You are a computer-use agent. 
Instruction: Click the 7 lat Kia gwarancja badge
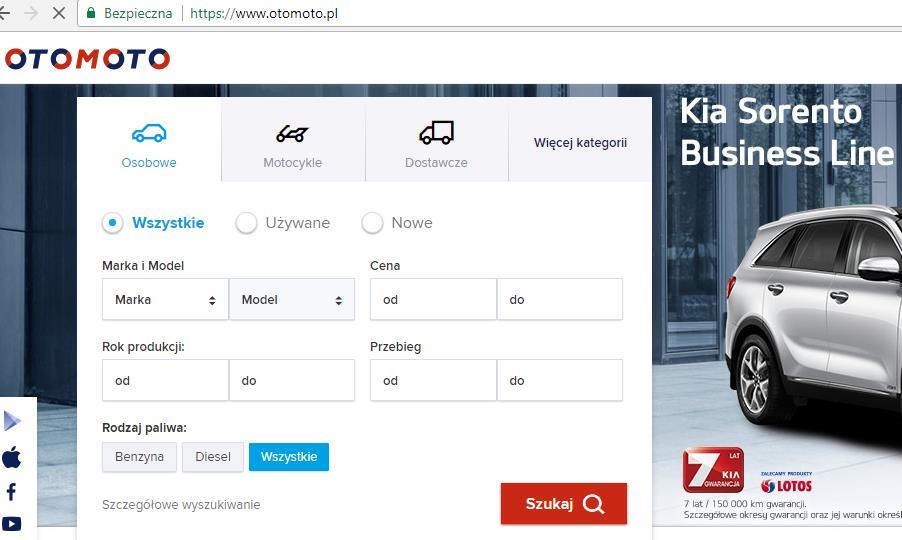pyautogui.click(x=713, y=470)
